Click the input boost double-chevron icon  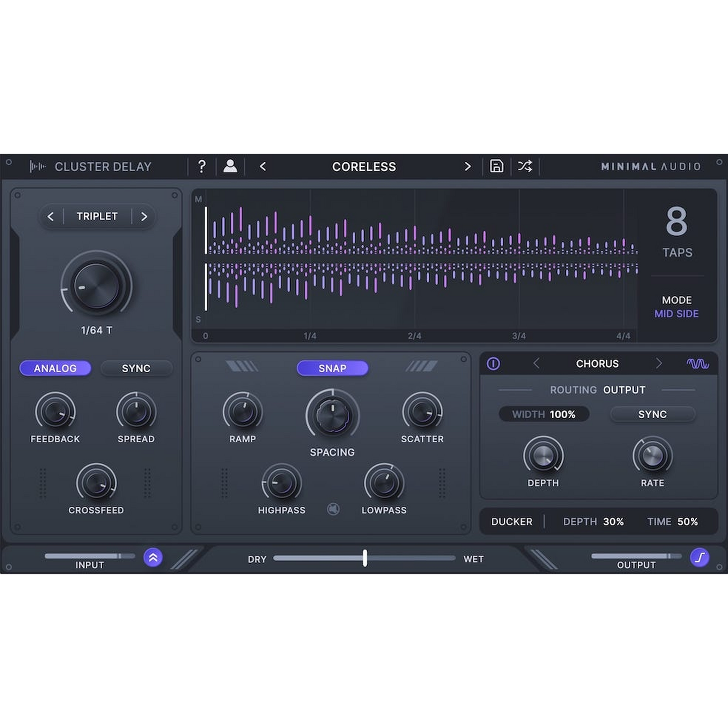pyautogui.click(x=153, y=558)
